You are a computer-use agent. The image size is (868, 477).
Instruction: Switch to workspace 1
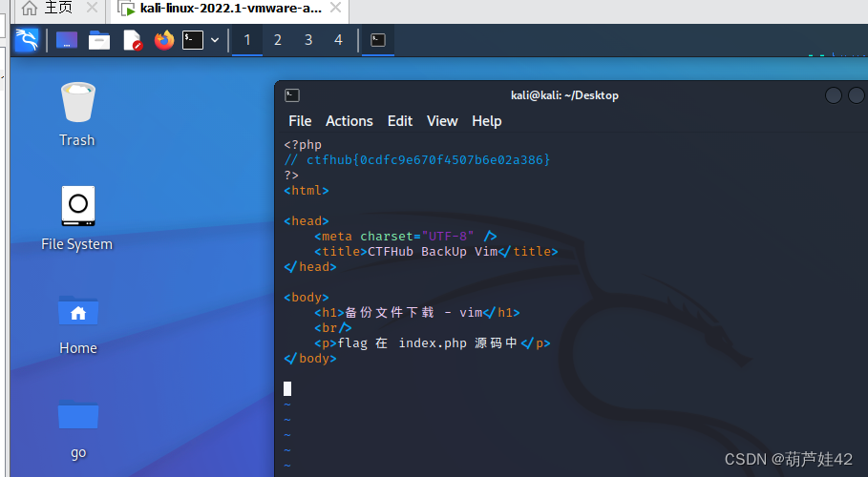point(247,40)
